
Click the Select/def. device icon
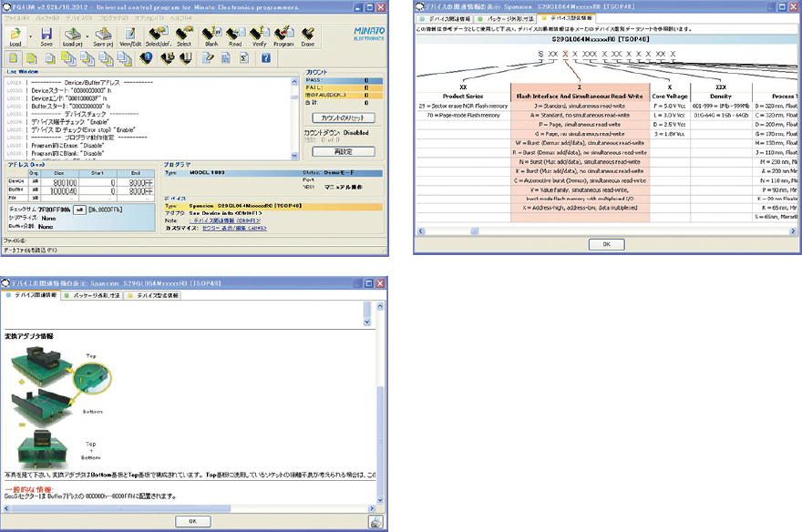click(x=158, y=36)
